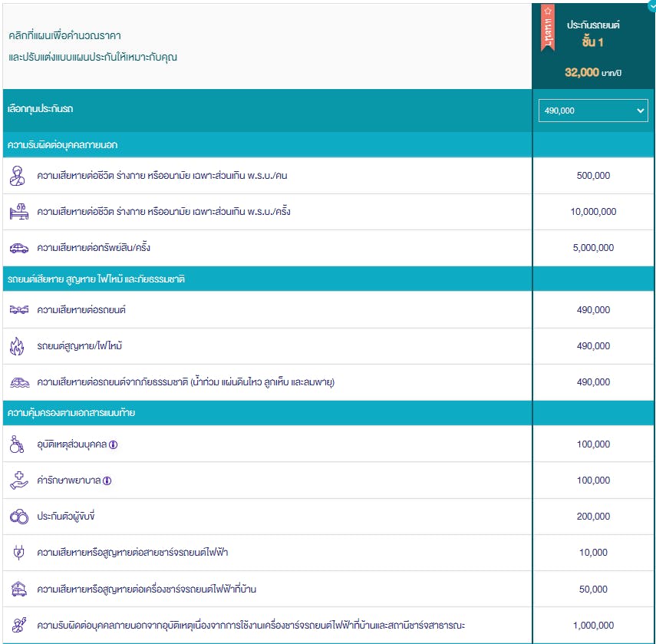The height and width of the screenshot is (644, 656).
Task: Click the person with lightning icon for charger liability
Action: pos(19,625)
